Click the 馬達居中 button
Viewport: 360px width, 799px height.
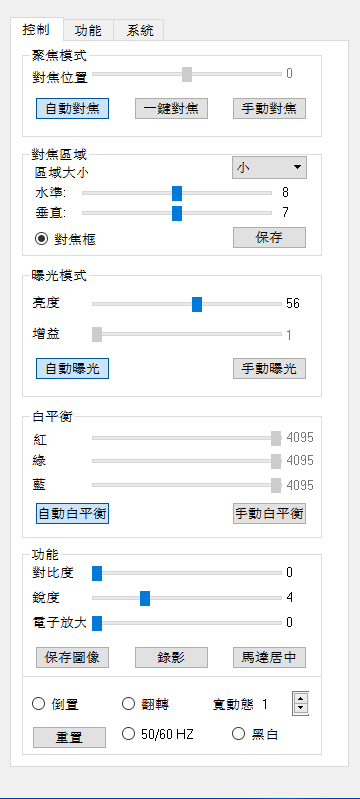click(x=269, y=657)
